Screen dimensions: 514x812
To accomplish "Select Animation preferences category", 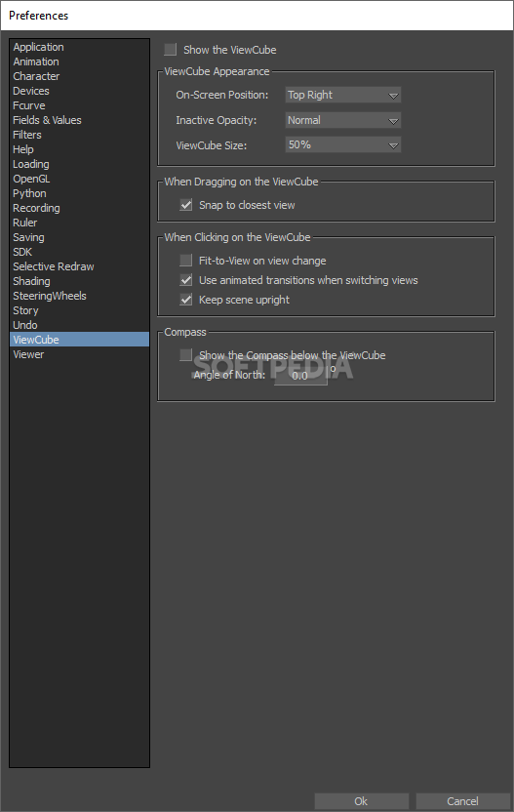I will 80,61.
